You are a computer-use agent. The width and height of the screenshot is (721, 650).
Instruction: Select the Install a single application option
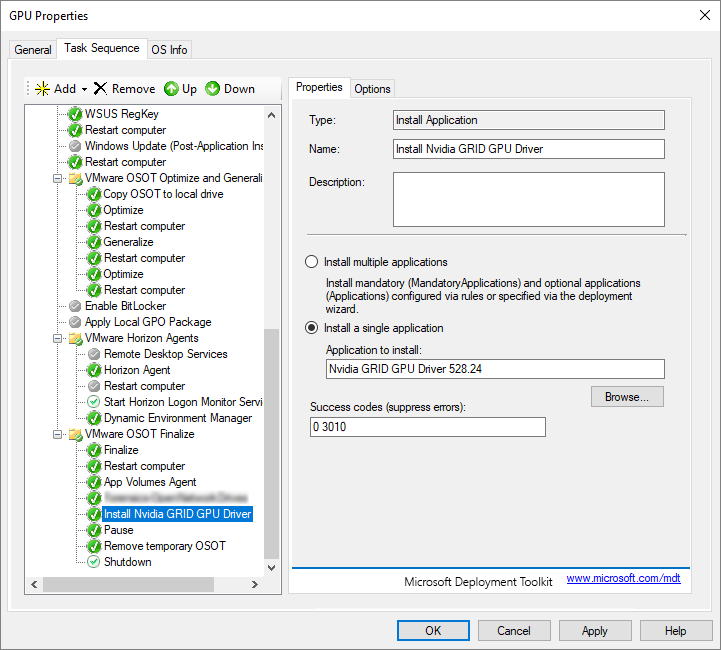(x=311, y=328)
